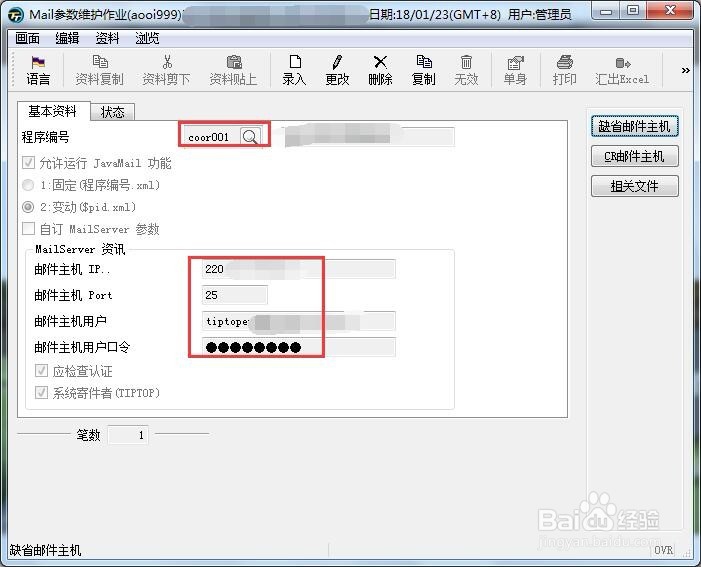Screen dimensions: 701x567
Task: Switch to the 状态 tab
Action: pos(112,112)
